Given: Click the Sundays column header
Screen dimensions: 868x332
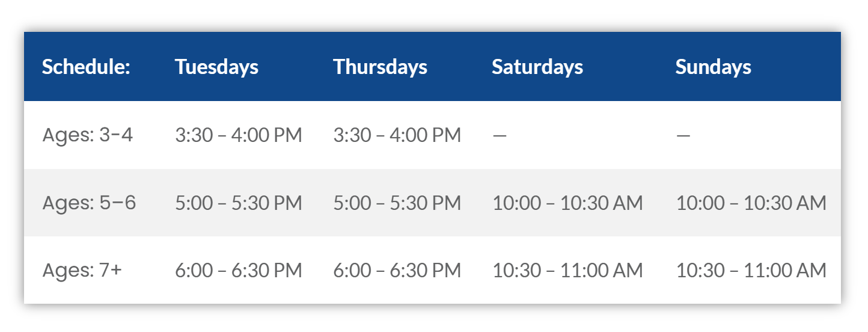Looking at the screenshot, I should [x=713, y=67].
